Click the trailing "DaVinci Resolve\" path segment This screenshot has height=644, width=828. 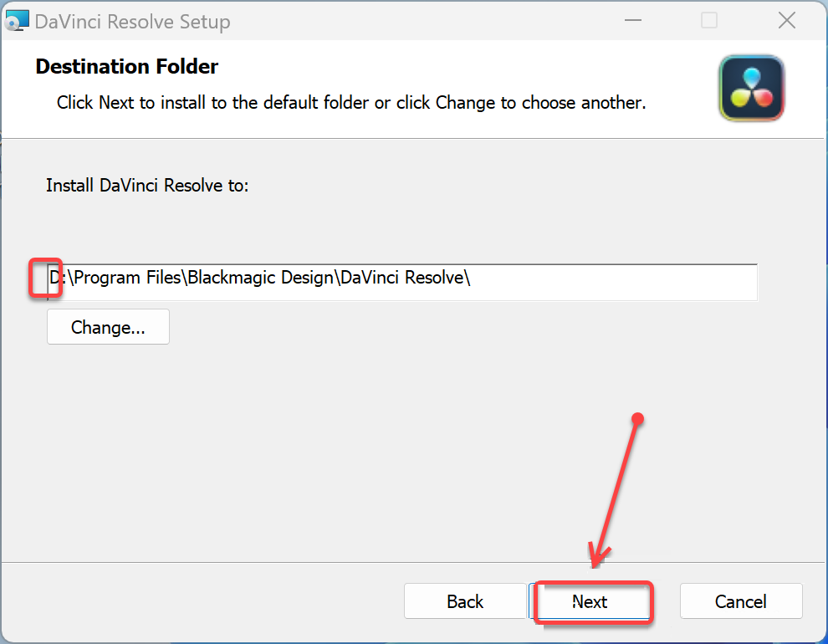tap(406, 279)
